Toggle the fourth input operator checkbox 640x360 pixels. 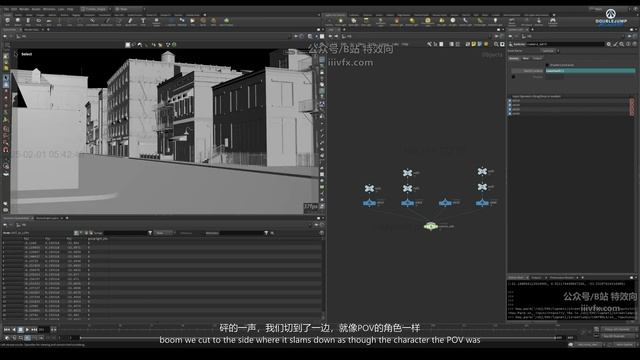[510, 113]
